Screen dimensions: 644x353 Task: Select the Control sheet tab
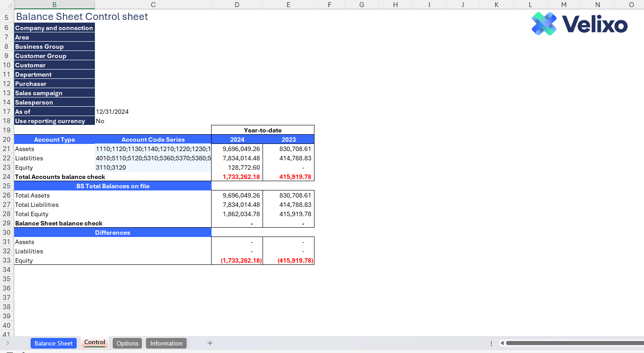94,343
